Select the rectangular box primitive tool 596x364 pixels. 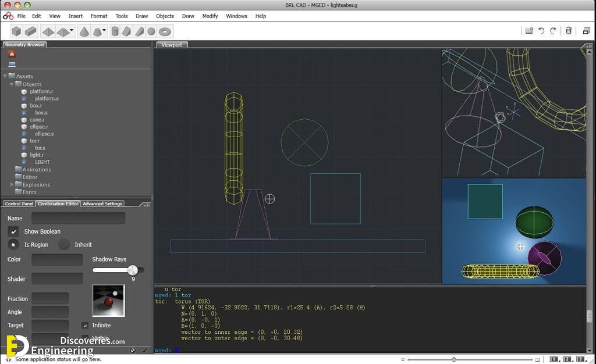coord(30,31)
